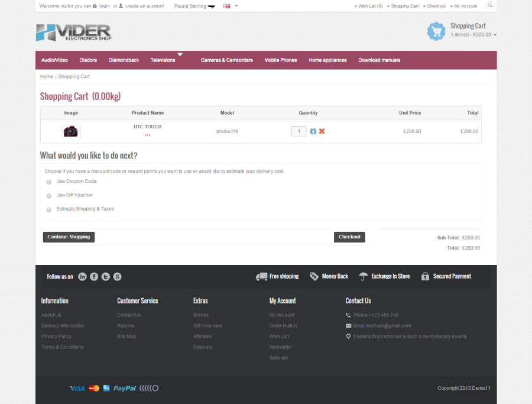Click the Continue Shopping button

click(69, 237)
